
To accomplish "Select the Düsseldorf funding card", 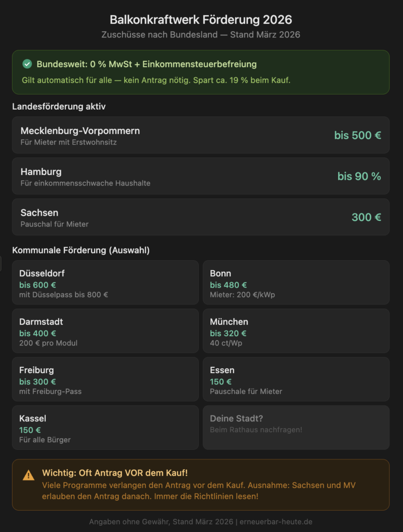I will click(x=105, y=283).
